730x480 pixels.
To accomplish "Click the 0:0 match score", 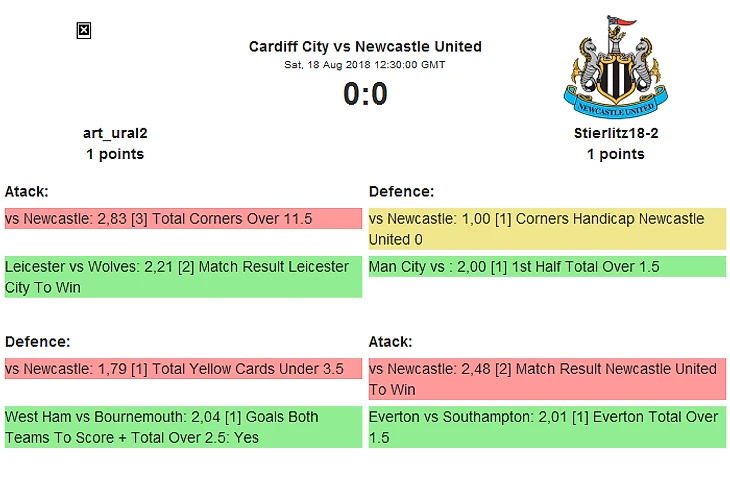I will point(365,93).
